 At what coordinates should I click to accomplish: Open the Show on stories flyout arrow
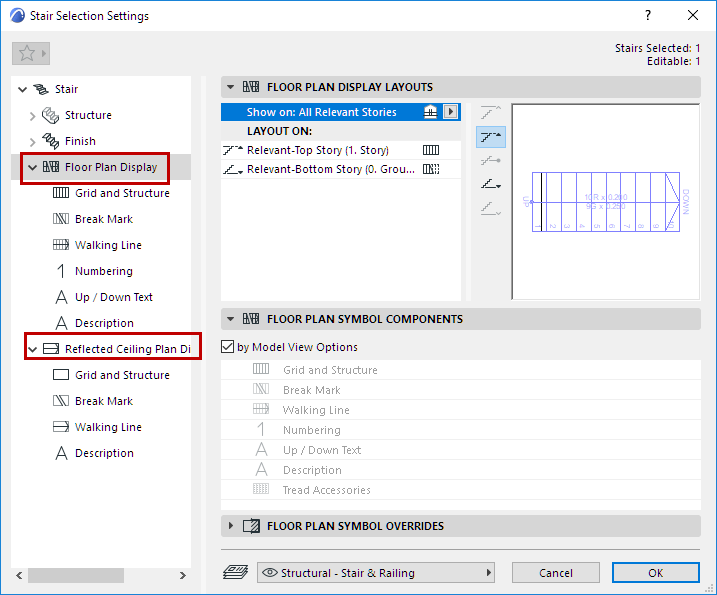point(450,112)
